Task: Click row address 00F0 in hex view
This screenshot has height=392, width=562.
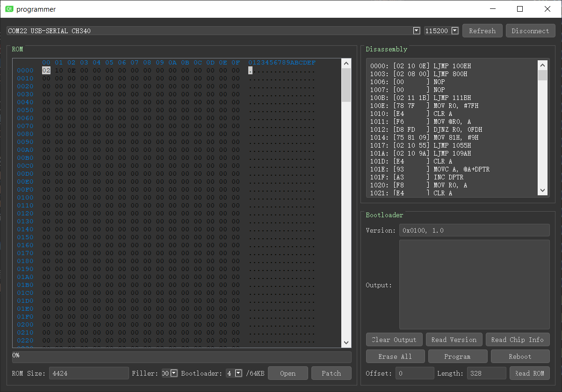Action: tap(25, 190)
